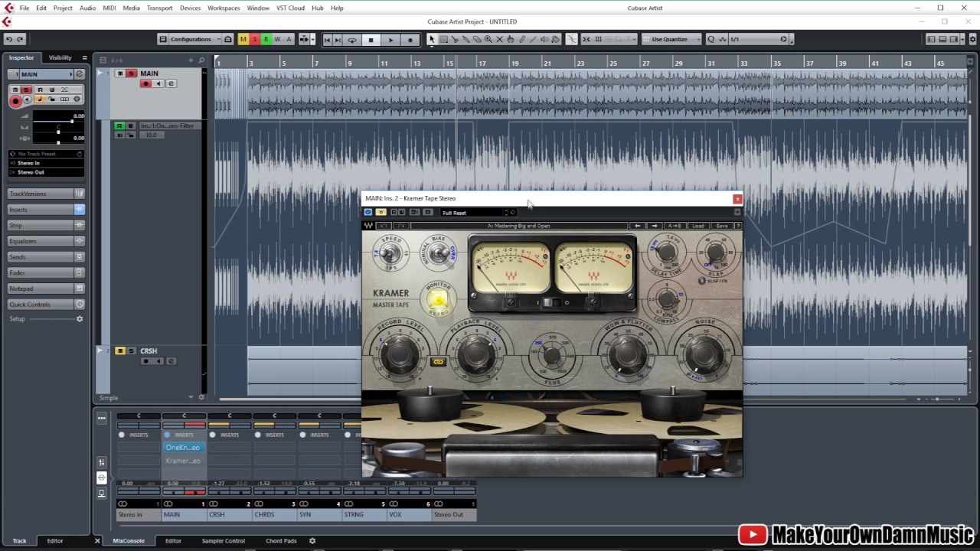The image size is (980, 551).
Task: Click the plugin Load button
Action: point(697,226)
